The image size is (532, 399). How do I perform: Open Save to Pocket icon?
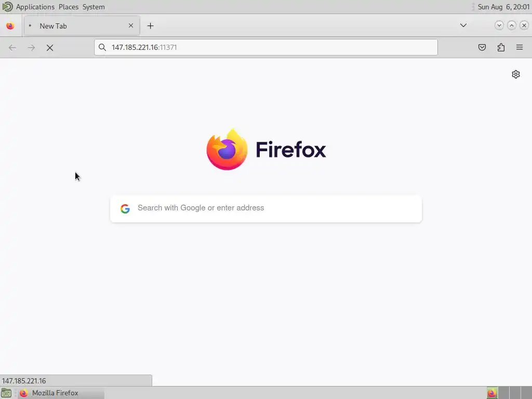click(482, 47)
